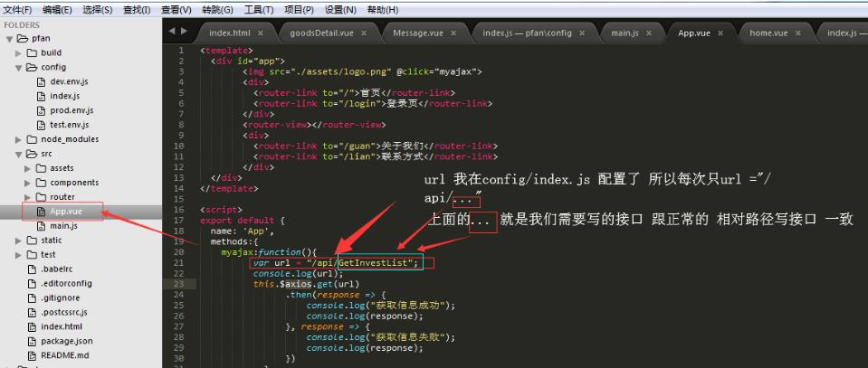
Task: Expand the build folder
Action: point(18,53)
